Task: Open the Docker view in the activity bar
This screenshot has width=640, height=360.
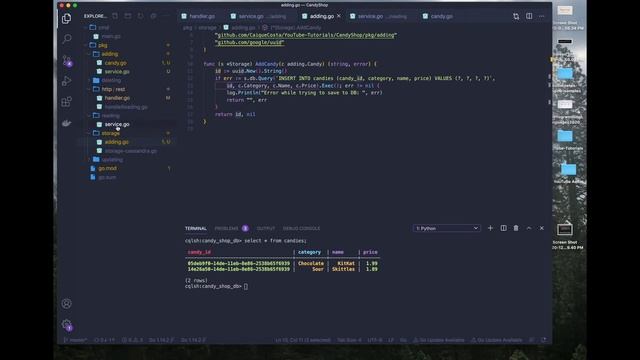Action: click(x=67, y=123)
